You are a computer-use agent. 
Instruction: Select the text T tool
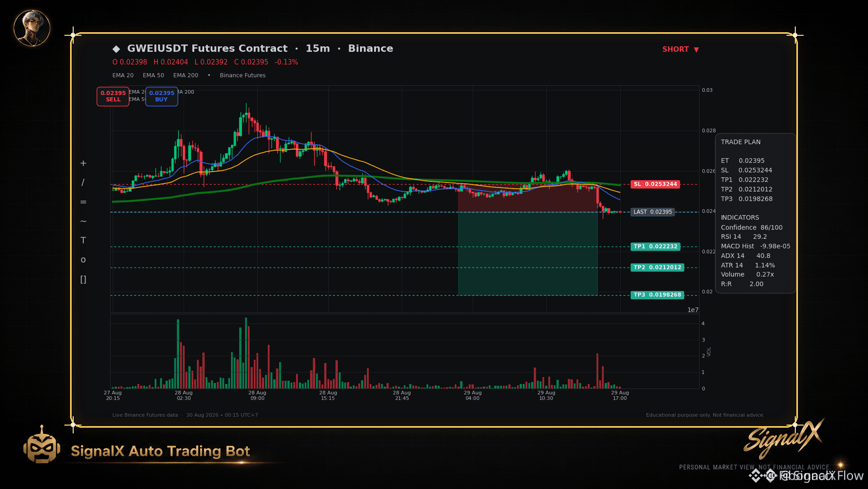(x=83, y=241)
